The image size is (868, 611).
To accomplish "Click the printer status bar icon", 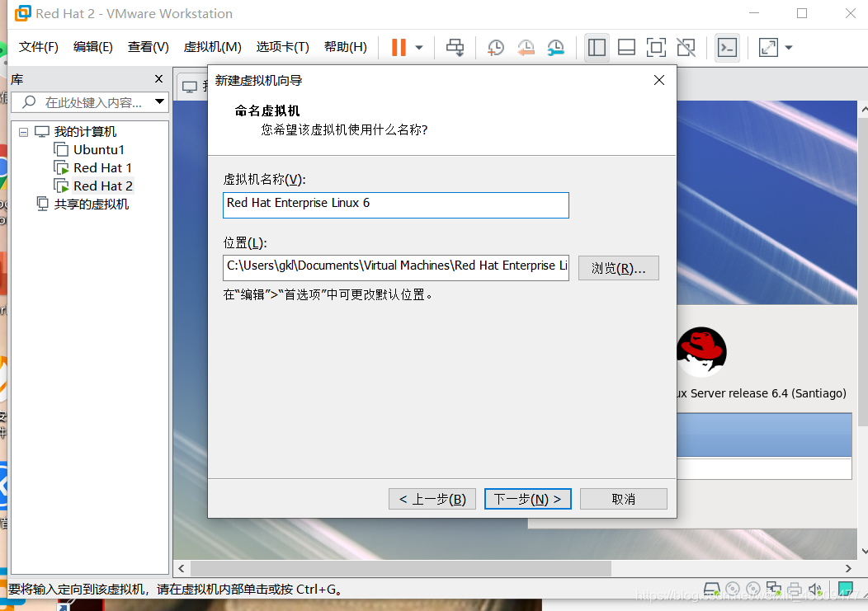I will pyautogui.click(x=795, y=589).
